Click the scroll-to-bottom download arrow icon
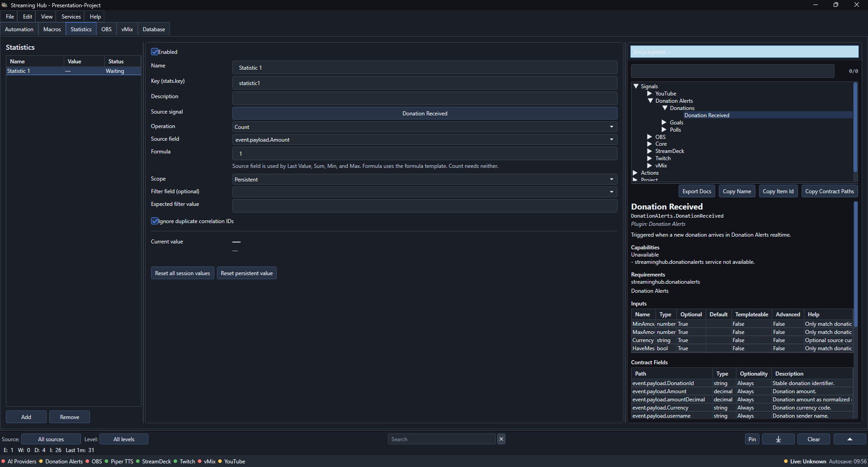Screen dimensions: 868x467 [x=778, y=439]
